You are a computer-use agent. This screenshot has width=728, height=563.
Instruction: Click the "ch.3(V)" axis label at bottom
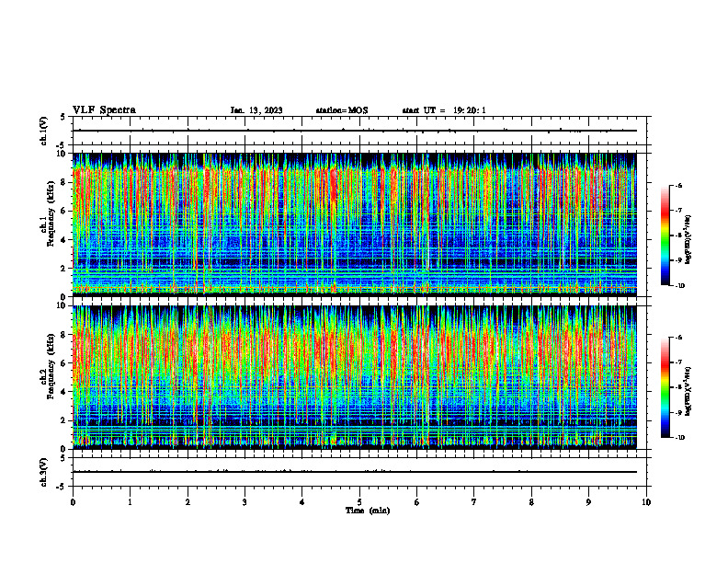coord(43,472)
